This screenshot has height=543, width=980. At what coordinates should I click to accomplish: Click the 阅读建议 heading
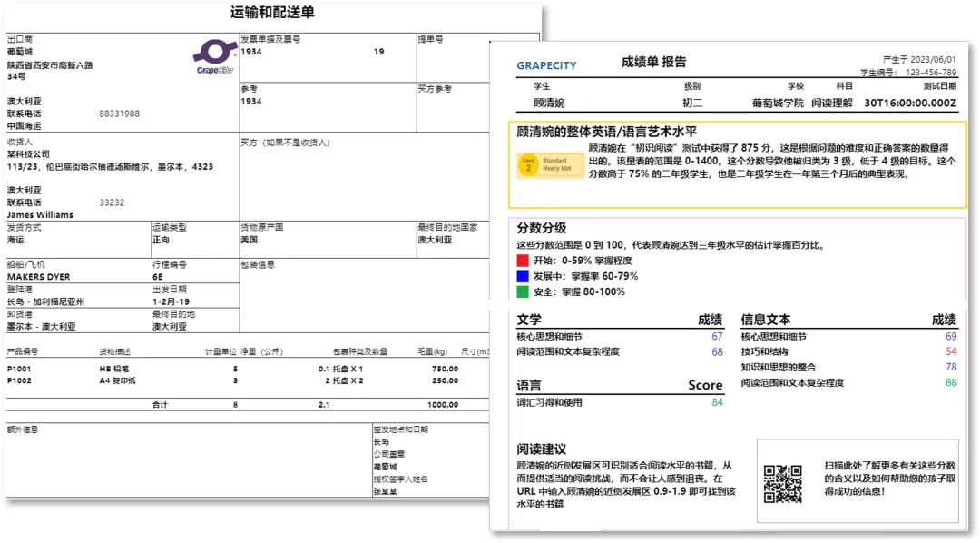(541, 449)
